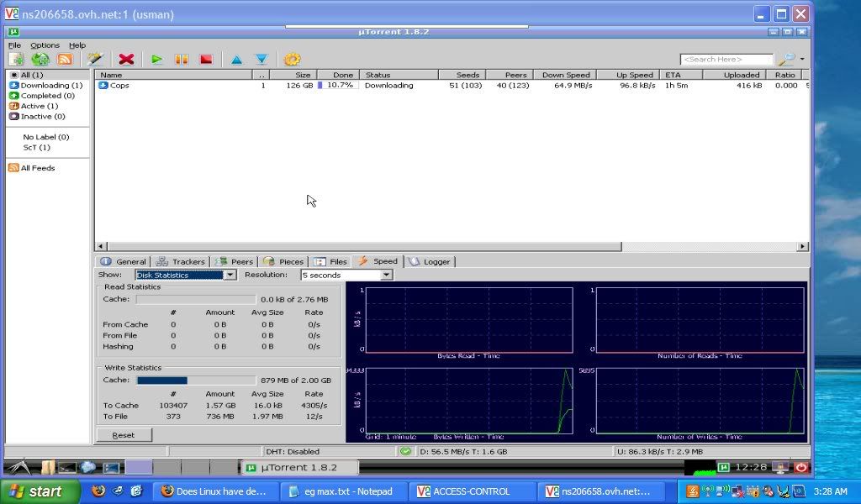Open All Feeds in the sidebar
The width and height of the screenshot is (861, 504).
click(32, 168)
